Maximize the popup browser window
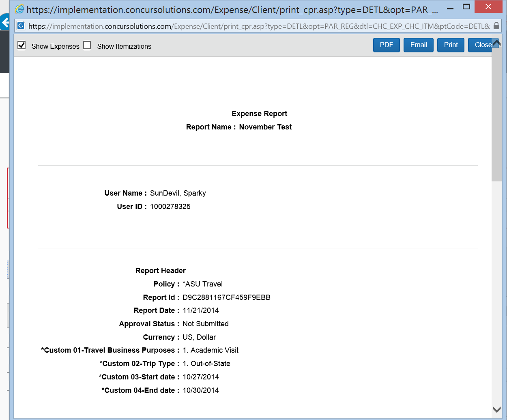Screen dimensions: 507x420 click(466, 6)
